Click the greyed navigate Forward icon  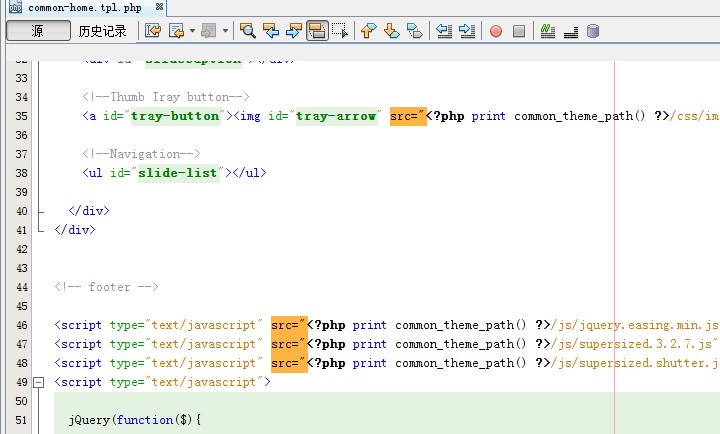(209, 31)
